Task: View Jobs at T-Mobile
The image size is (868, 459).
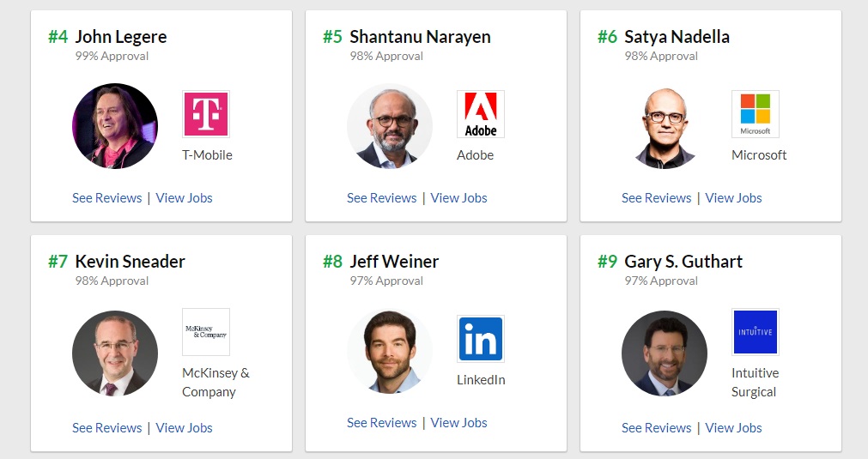Action: coord(184,198)
